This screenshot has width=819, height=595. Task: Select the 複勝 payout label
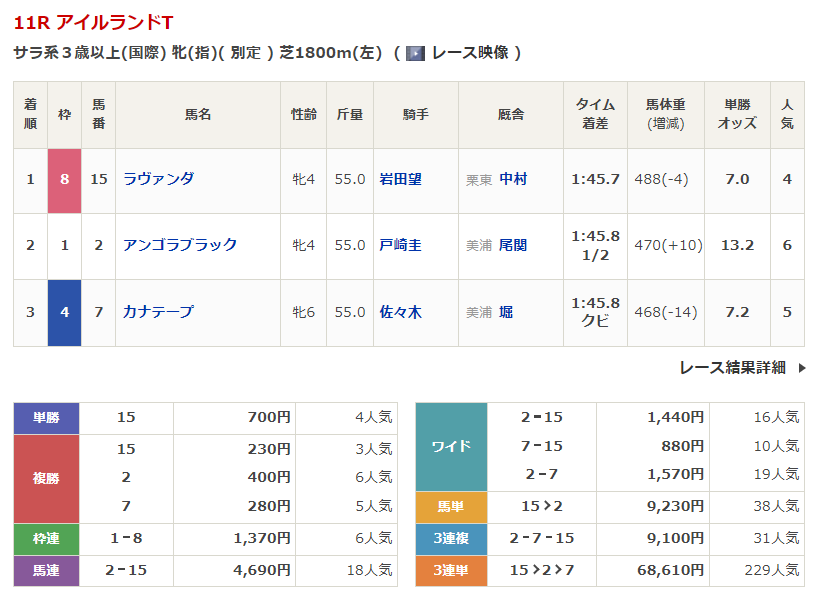[46, 478]
